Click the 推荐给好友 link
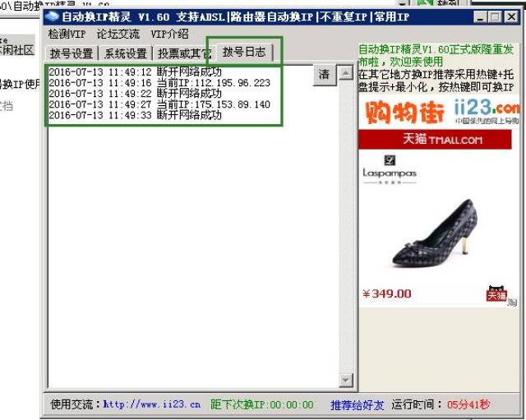This screenshot has height=420, width=526. (x=357, y=405)
